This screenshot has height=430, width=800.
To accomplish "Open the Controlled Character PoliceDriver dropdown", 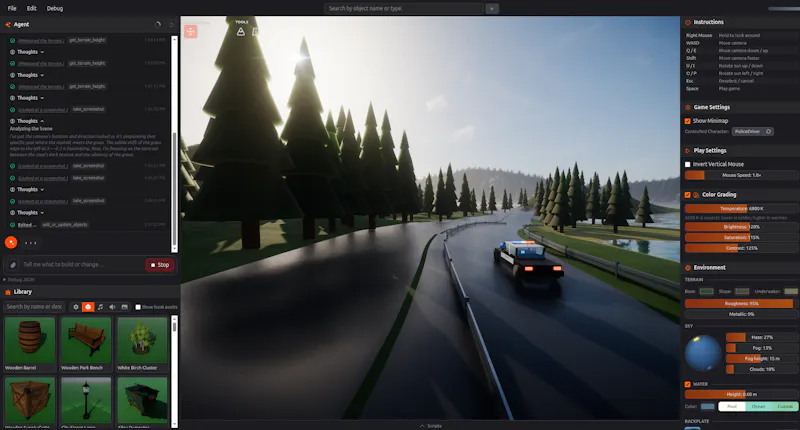I will tap(753, 132).
